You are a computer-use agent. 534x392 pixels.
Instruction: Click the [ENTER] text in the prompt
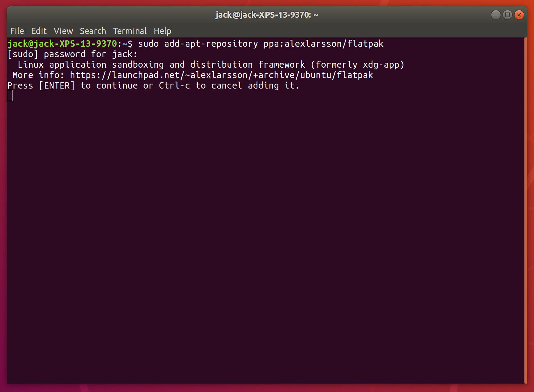pyautogui.click(x=57, y=85)
